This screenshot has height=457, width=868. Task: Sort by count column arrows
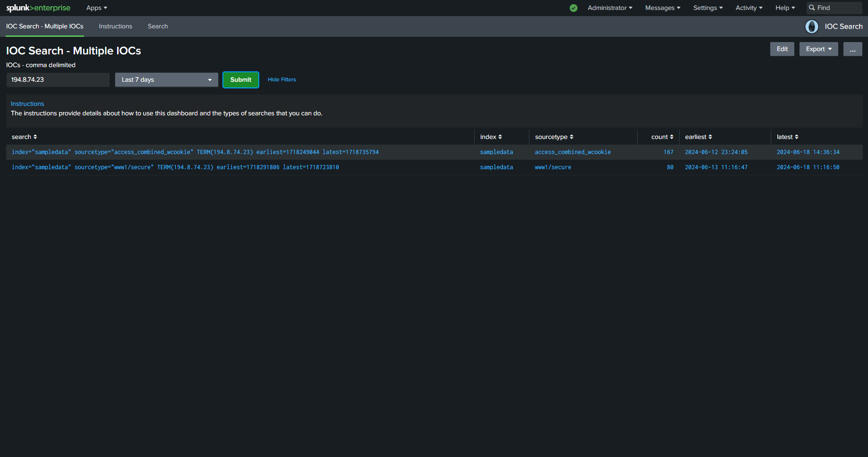pos(672,137)
